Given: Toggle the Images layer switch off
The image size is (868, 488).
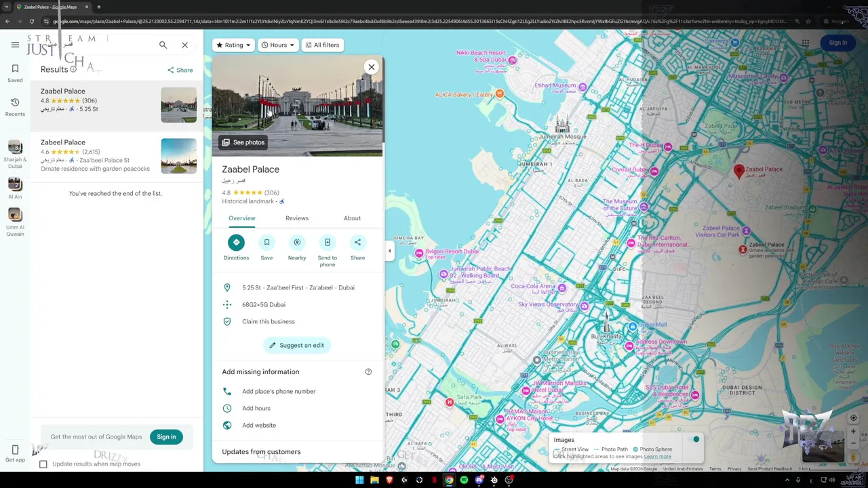Looking at the screenshot, I should 693,440.
